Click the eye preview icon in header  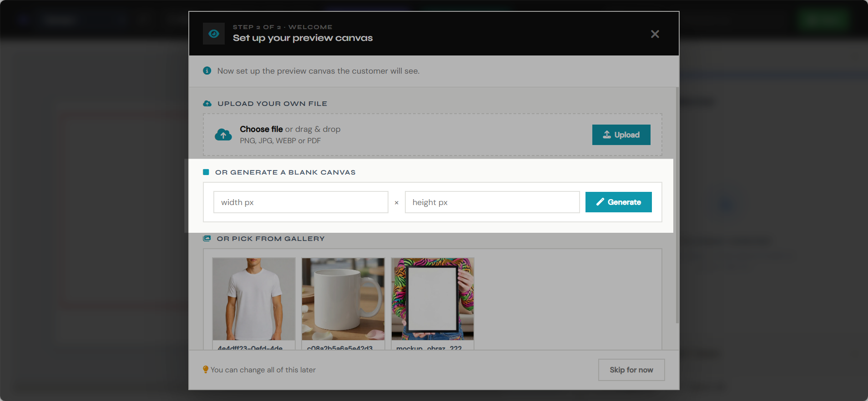tap(214, 34)
